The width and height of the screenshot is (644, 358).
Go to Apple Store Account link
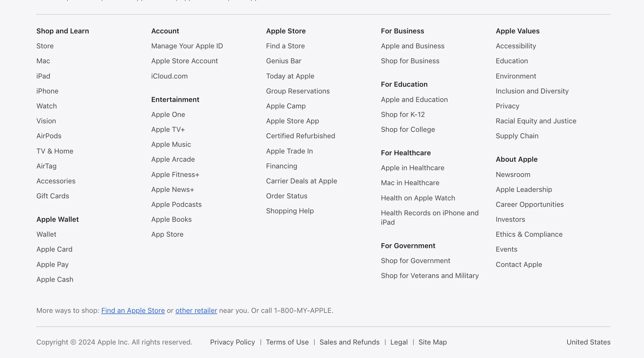pyautogui.click(x=185, y=61)
